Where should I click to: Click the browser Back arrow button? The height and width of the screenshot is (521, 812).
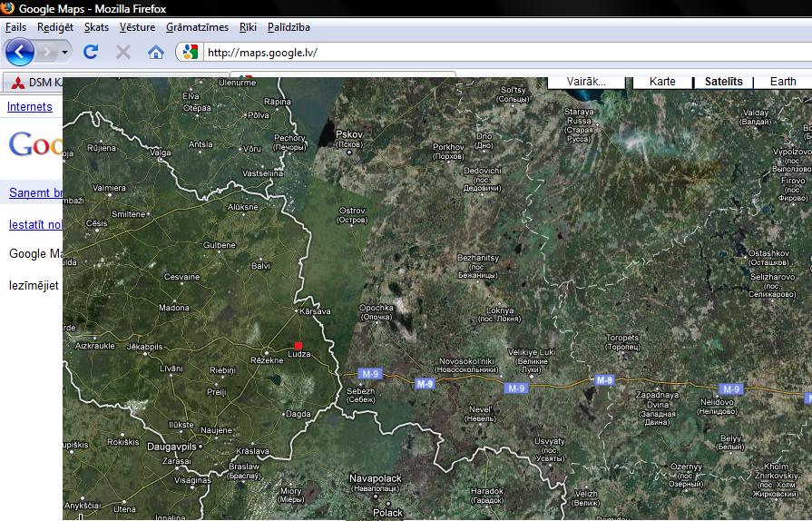(x=19, y=52)
